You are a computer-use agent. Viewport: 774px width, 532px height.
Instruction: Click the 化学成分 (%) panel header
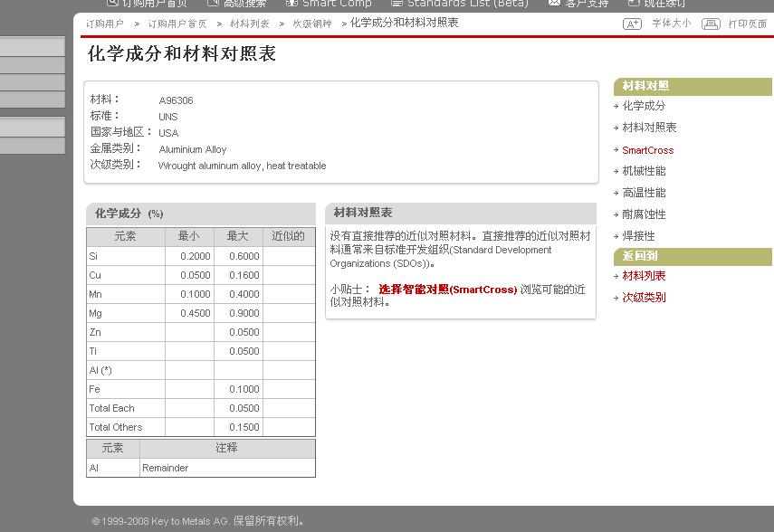click(201, 214)
